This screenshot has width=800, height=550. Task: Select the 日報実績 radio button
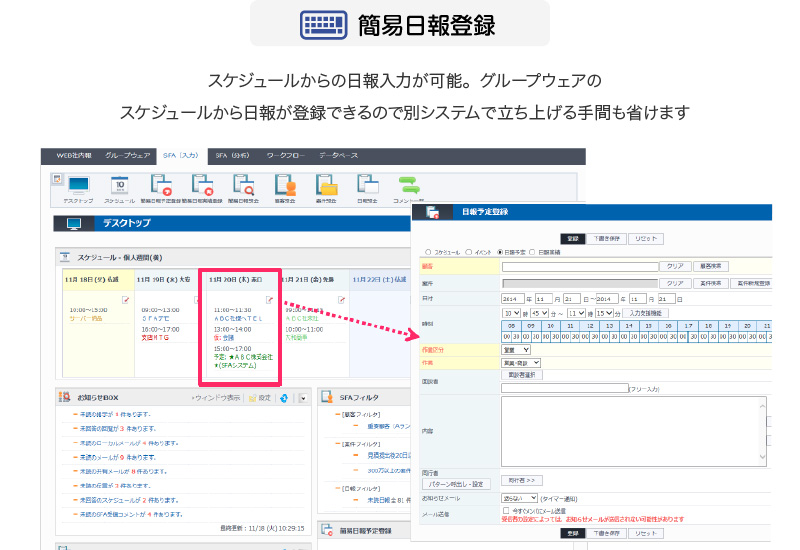[x=532, y=253]
